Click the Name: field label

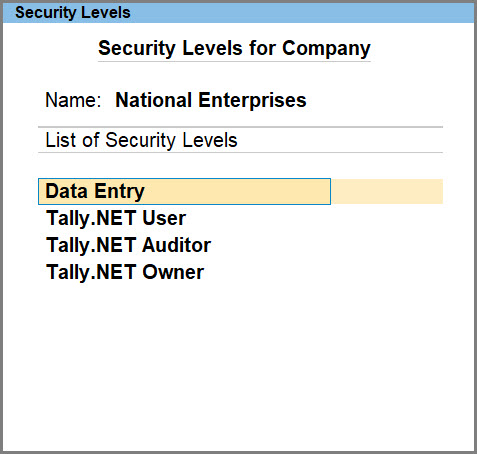click(x=73, y=100)
